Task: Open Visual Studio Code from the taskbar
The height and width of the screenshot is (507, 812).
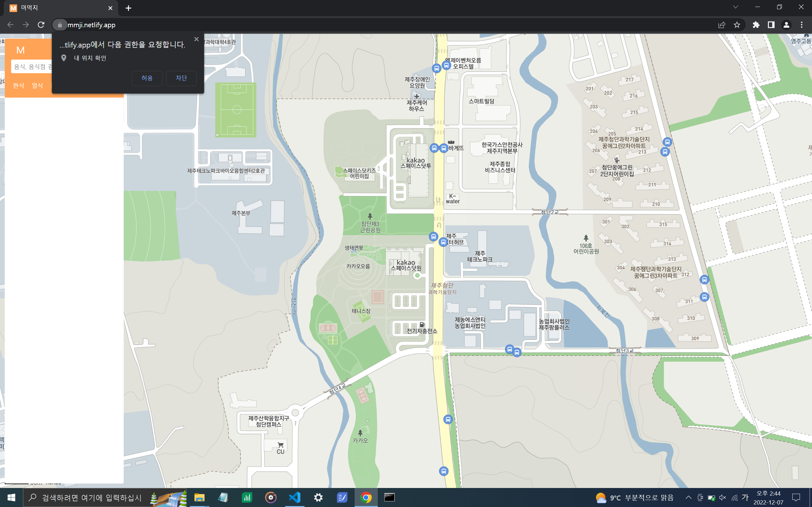Action: [x=295, y=497]
